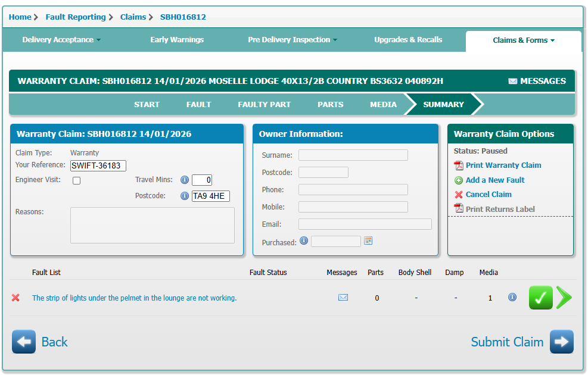Toggle the Engineer Visit checkbox
This screenshot has height=375, width=588.
(76, 181)
